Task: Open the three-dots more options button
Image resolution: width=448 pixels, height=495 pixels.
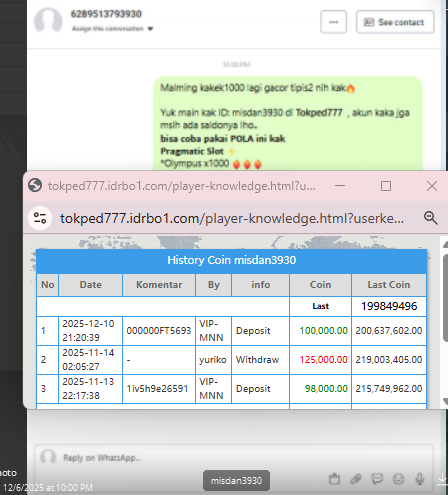Action: (x=333, y=22)
